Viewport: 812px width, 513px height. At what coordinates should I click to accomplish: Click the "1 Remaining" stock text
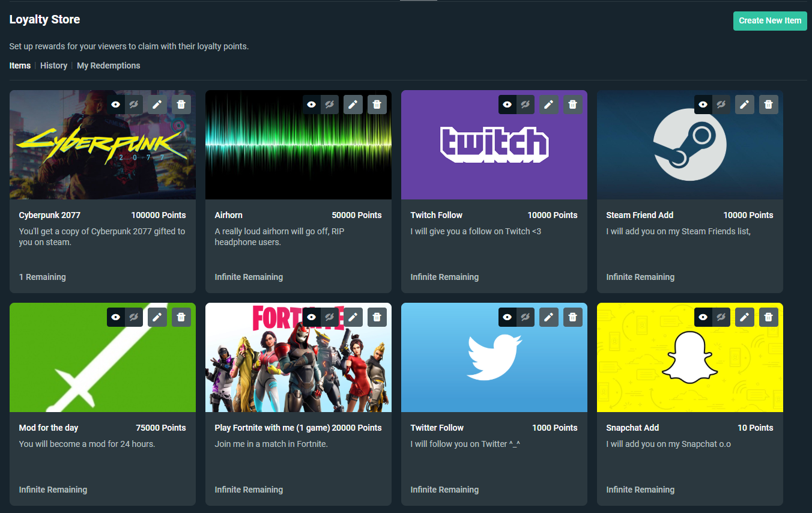point(43,277)
